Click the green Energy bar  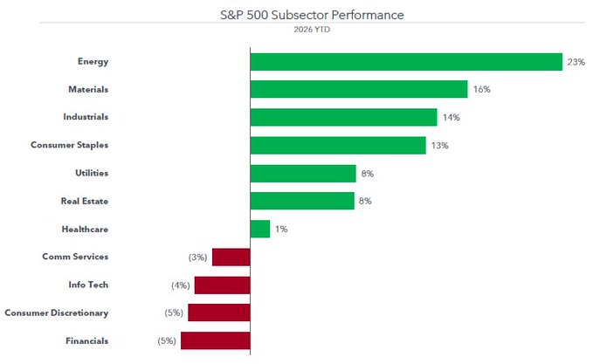405,62
